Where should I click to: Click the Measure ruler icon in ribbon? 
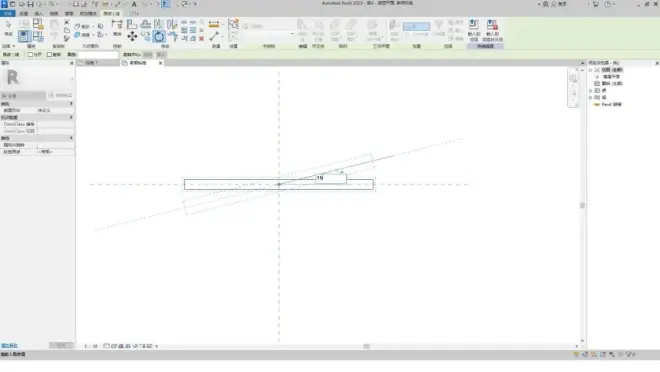point(214,24)
